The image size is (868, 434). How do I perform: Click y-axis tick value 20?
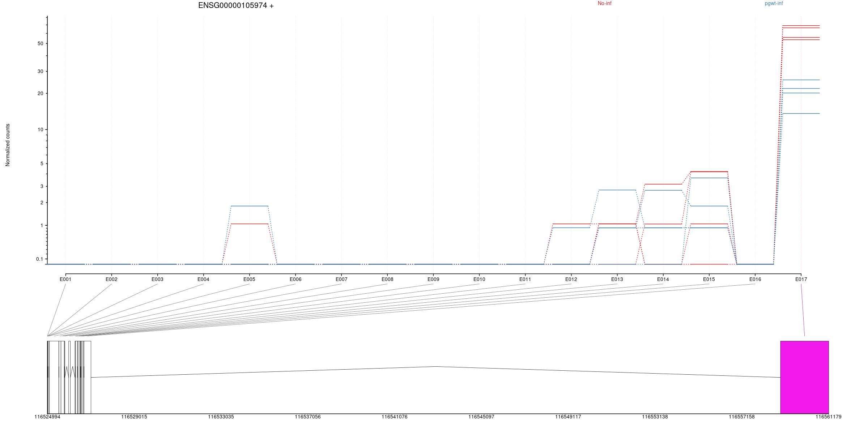point(40,93)
